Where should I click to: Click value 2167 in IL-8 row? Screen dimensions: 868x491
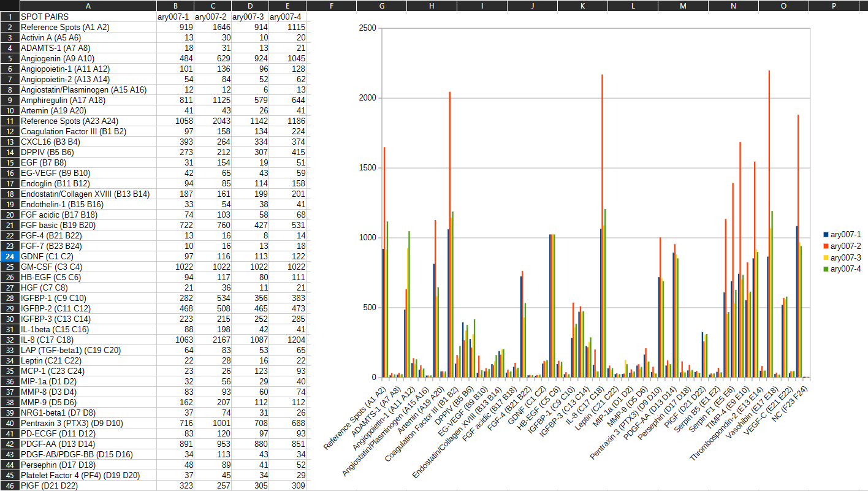click(213, 340)
